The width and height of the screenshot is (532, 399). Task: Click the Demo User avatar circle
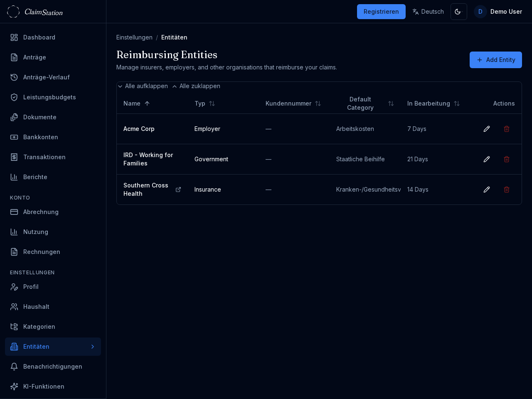480,12
